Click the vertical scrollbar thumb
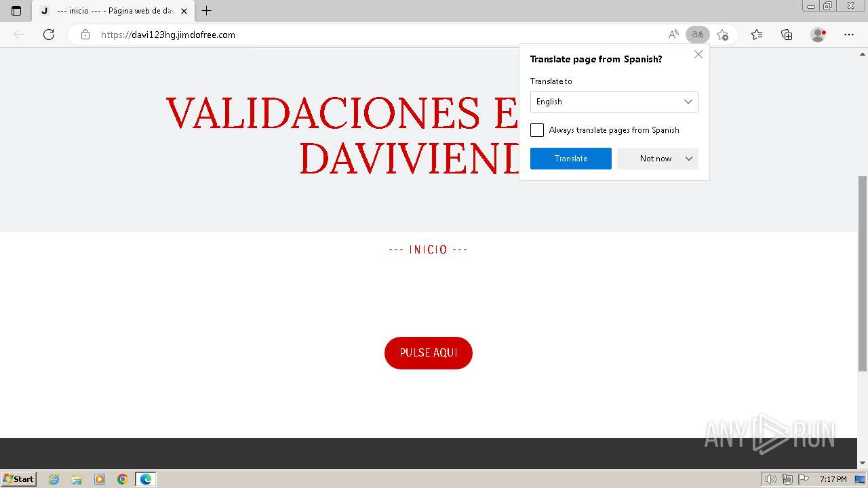This screenshot has height=488, width=868. (x=863, y=273)
